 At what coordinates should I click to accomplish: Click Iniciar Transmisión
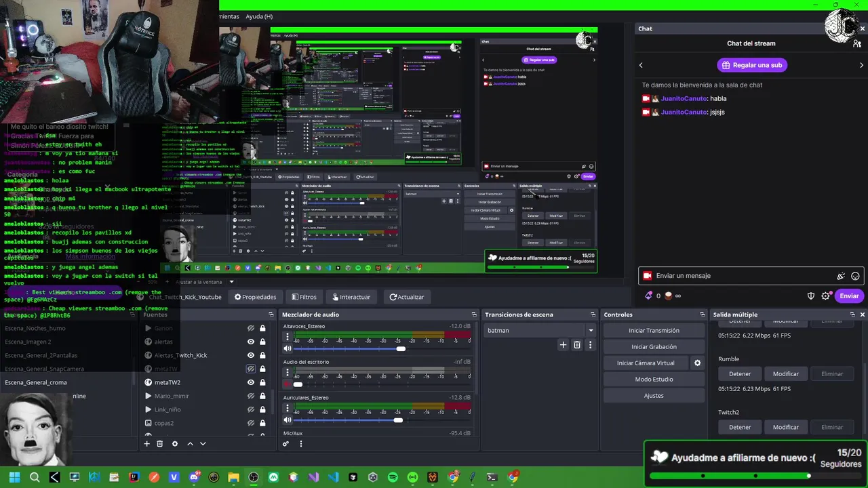point(654,331)
